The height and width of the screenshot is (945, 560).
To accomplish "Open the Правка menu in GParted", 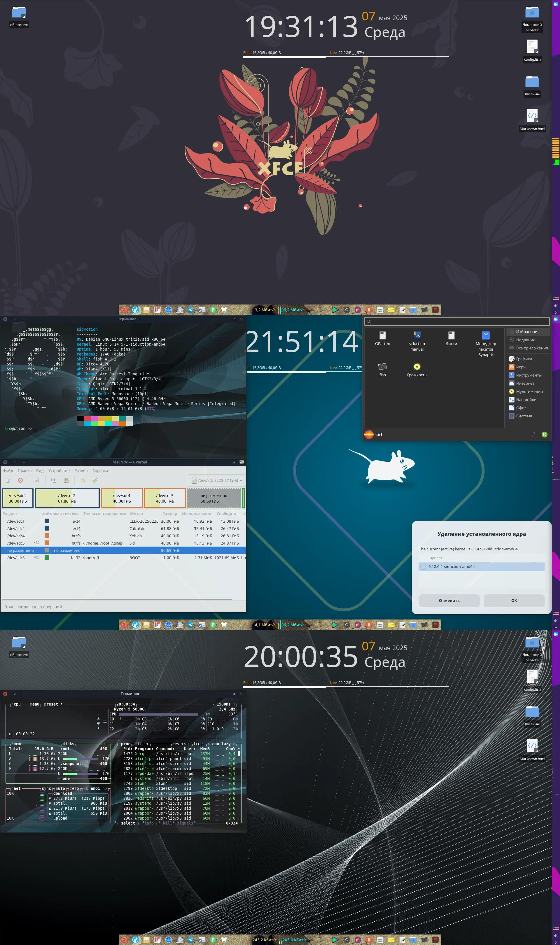I will 24,470.
